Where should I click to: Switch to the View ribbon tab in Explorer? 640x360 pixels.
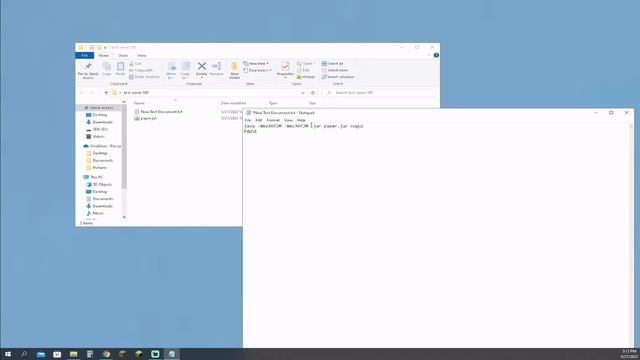coord(141,56)
